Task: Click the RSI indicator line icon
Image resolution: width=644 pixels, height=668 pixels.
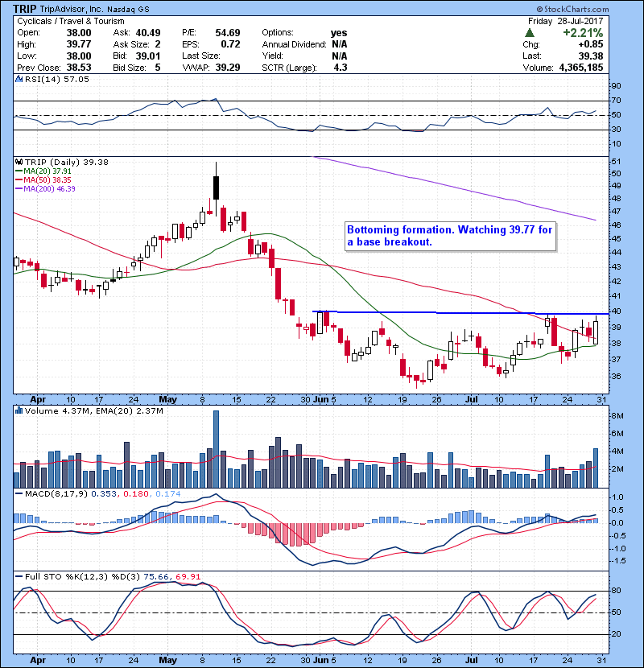Action: pyautogui.click(x=19, y=79)
